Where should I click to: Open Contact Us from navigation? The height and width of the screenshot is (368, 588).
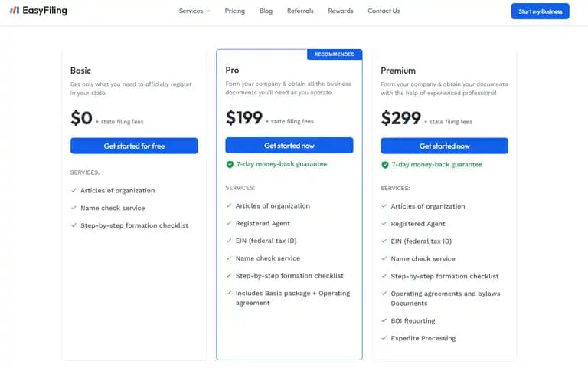tap(384, 11)
